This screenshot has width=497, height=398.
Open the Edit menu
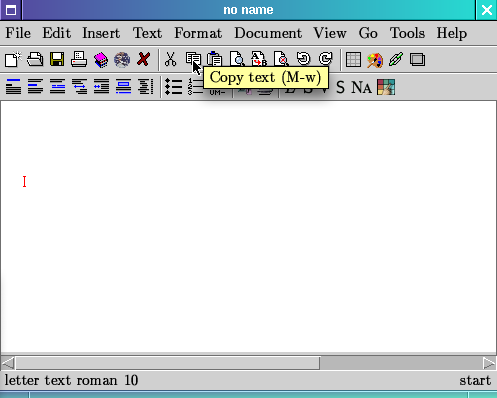(56, 33)
